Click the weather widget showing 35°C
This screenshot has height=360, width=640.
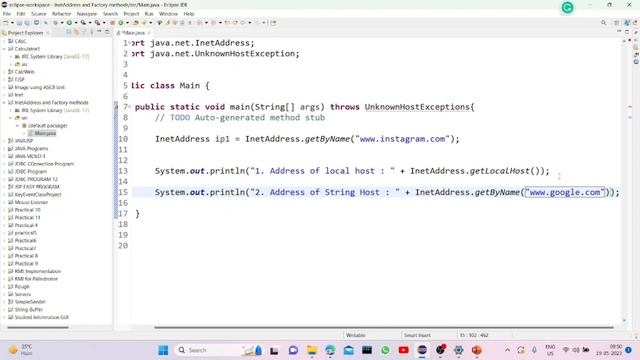(20, 350)
